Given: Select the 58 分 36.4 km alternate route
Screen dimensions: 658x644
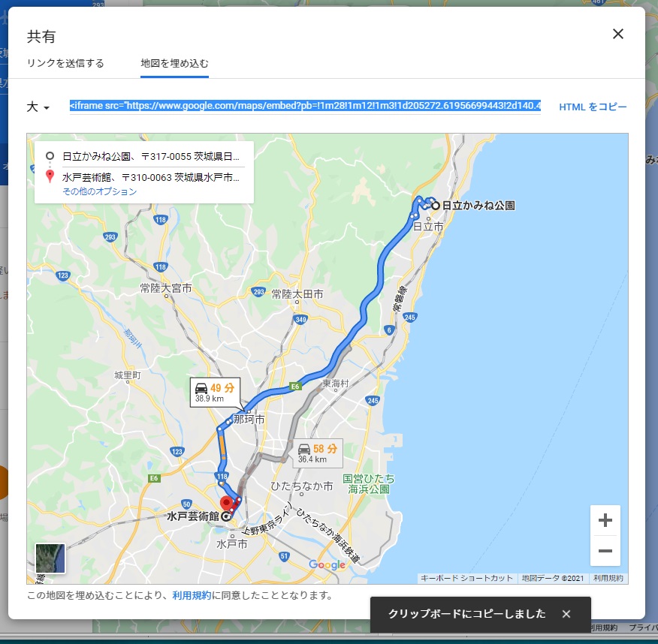Looking at the screenshot, I should [x=318, y=453].
